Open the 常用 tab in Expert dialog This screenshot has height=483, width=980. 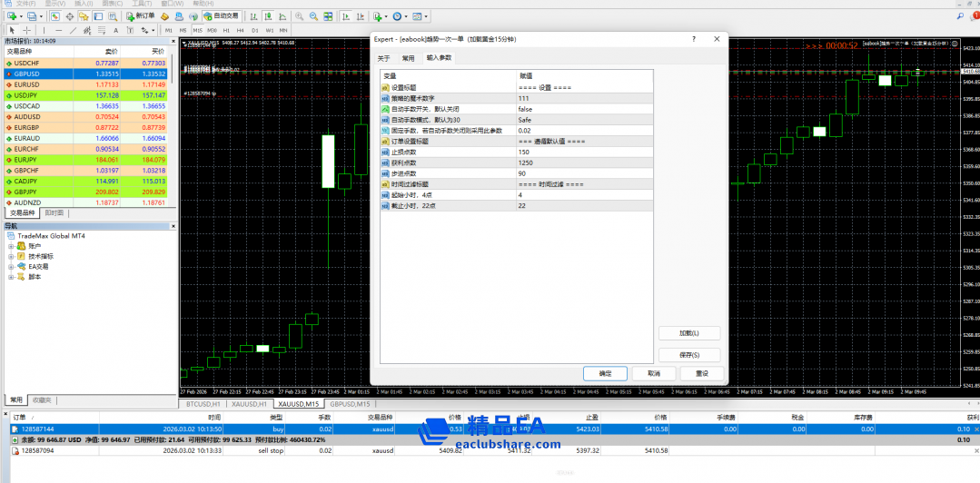(x=408, y=58)
